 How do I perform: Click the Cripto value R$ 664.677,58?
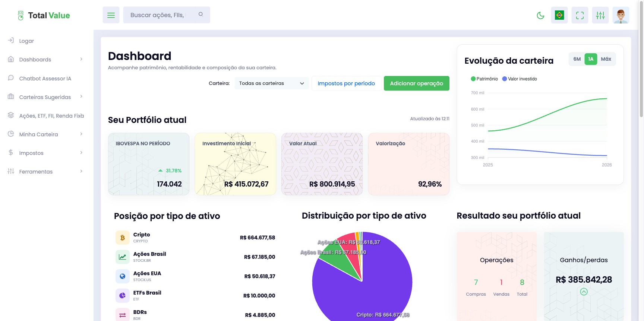tap(258, 238)
